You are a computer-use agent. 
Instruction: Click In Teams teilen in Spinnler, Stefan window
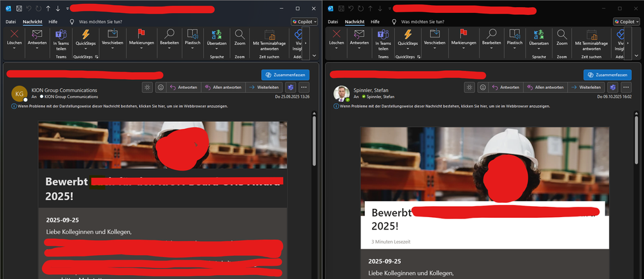pyautogui.click(x=383, y=40)
